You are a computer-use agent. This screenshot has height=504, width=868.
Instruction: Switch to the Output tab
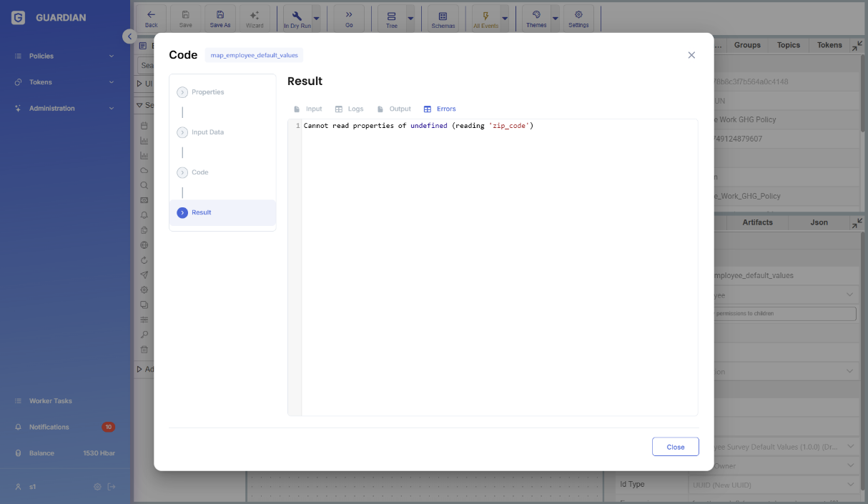tap(394, 109)
